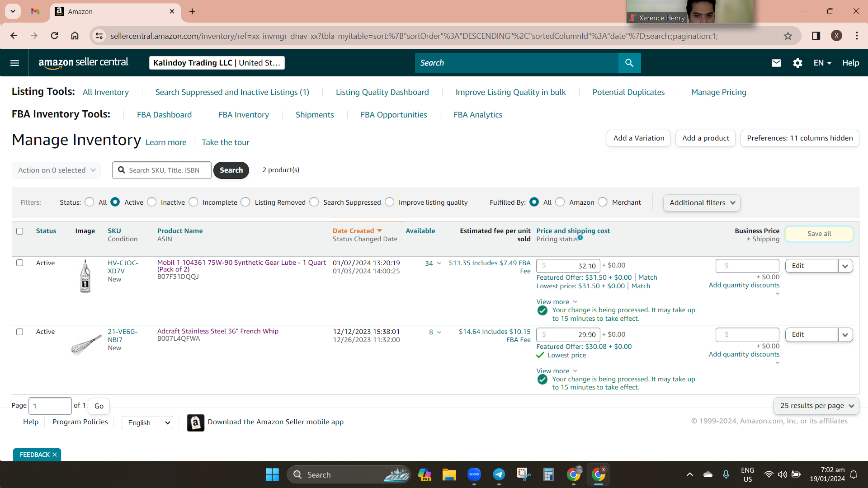Screen dimensions: 868x488
Task: Open Search Suppressed and Inactive Listings
Action: 232,92
